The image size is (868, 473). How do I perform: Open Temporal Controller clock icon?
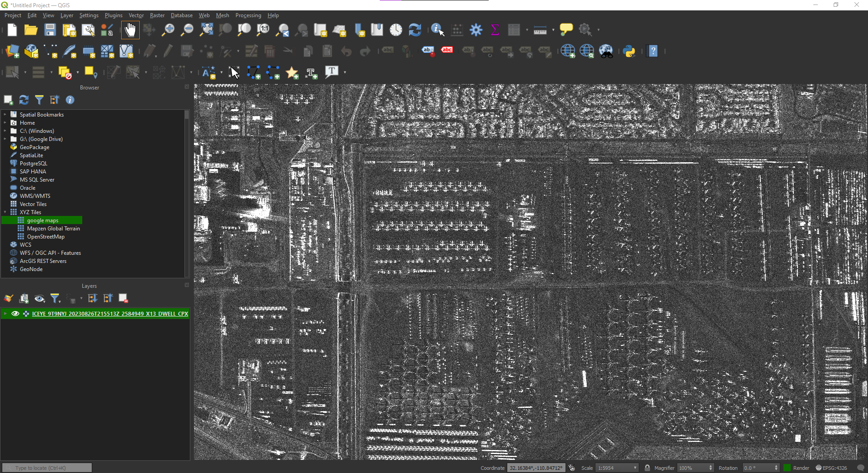[396, 30]
